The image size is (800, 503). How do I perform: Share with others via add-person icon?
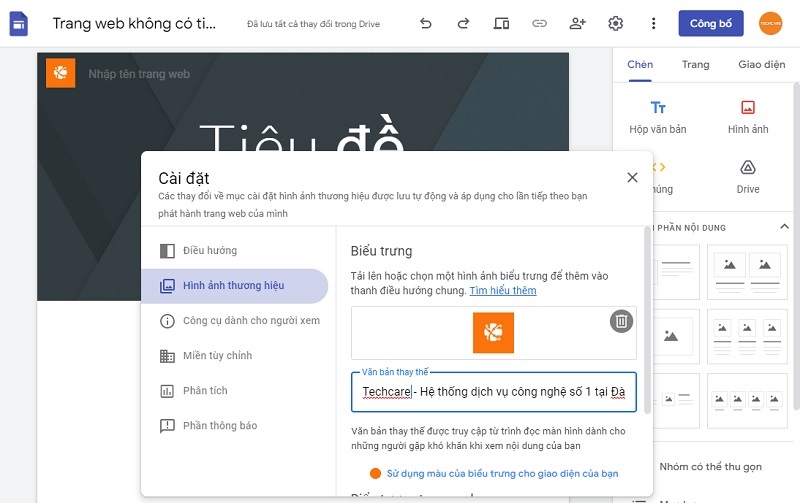pos(578,23)
